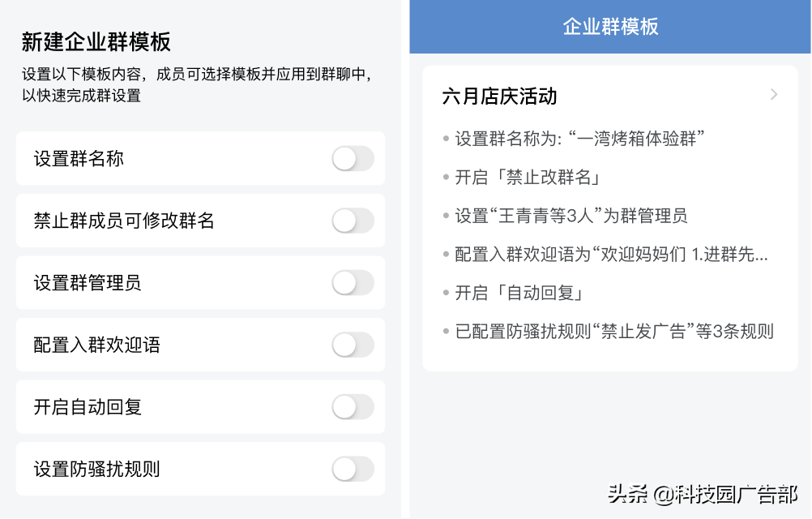
Task: Select the 企业群模板 header tab
Action: coord(609,26)
